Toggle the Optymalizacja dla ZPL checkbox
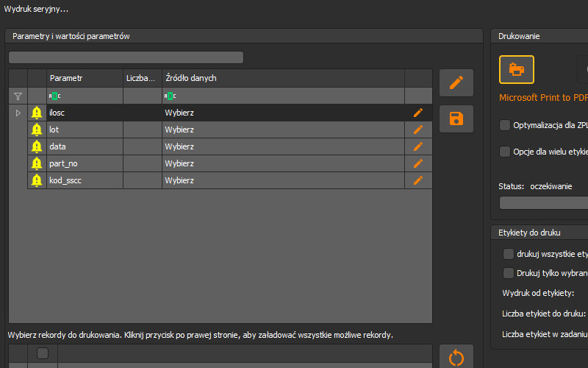The image size is (588, 368). click(505, 125)
